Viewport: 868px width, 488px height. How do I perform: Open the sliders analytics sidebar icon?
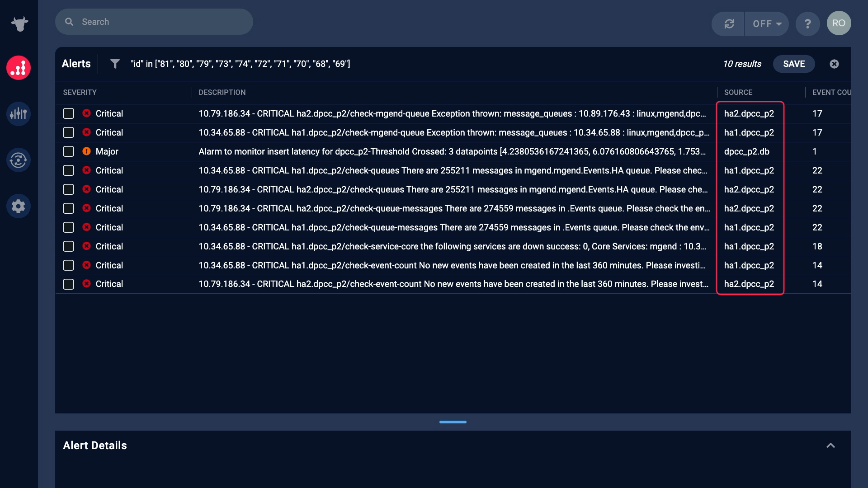click(19, 113)
